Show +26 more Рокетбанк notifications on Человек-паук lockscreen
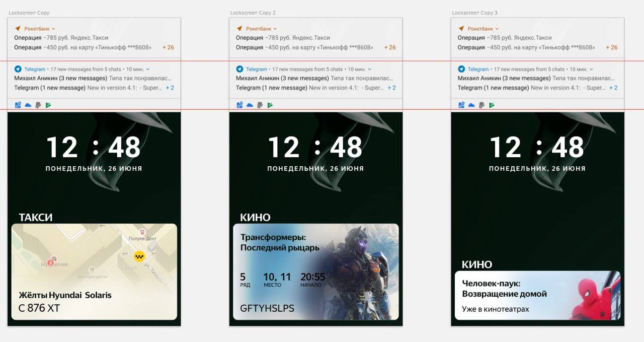Image resolution: width=644 pixels, height=342 pixels. [x=611, y=47]
